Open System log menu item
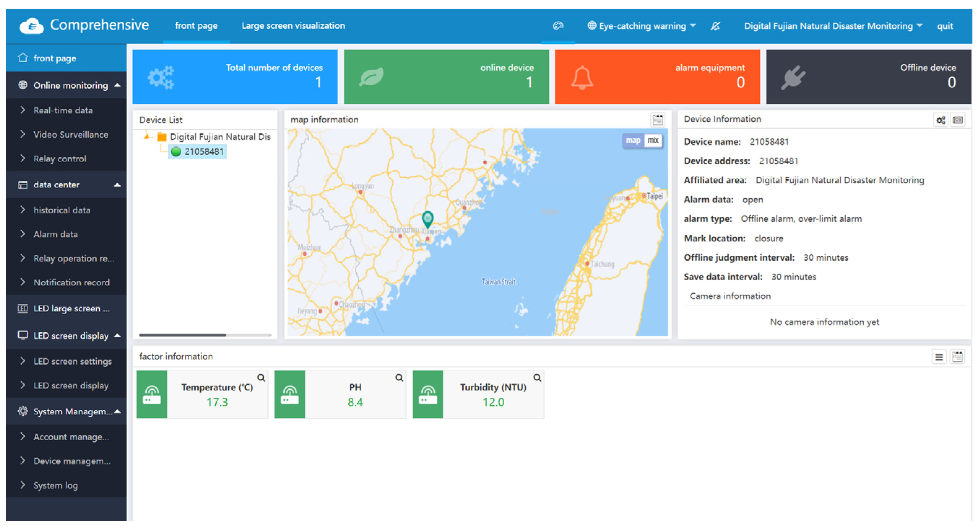The image size is (980, 527). point(66,485)
